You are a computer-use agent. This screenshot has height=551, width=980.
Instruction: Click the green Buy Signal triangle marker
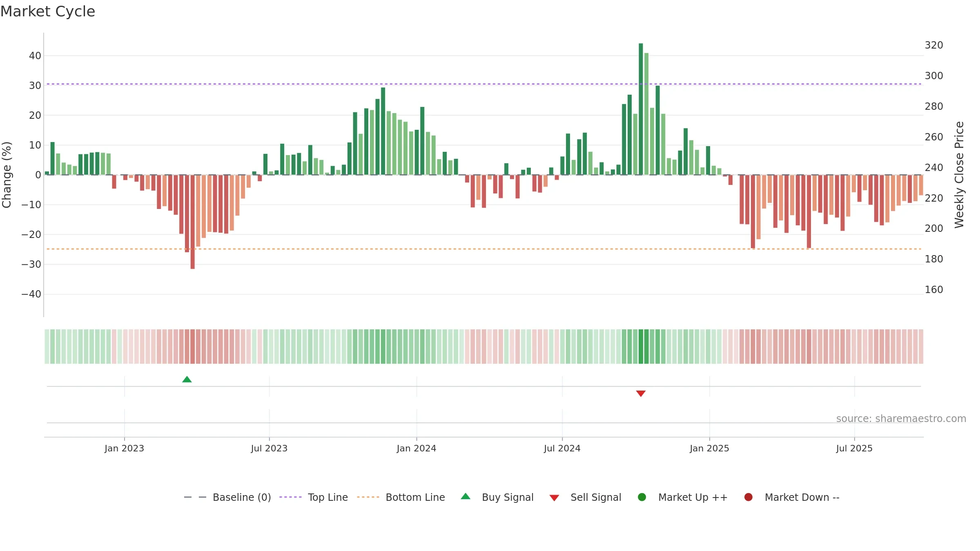point(187,379)
